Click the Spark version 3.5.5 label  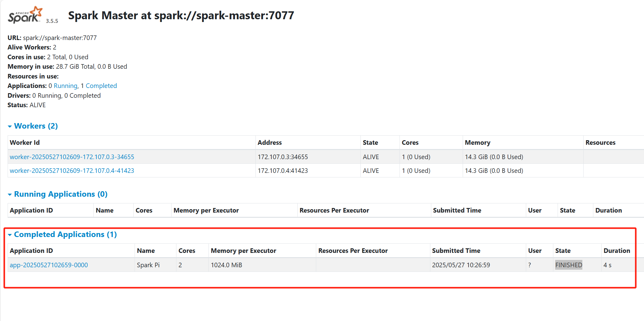(x=52, y=21)
